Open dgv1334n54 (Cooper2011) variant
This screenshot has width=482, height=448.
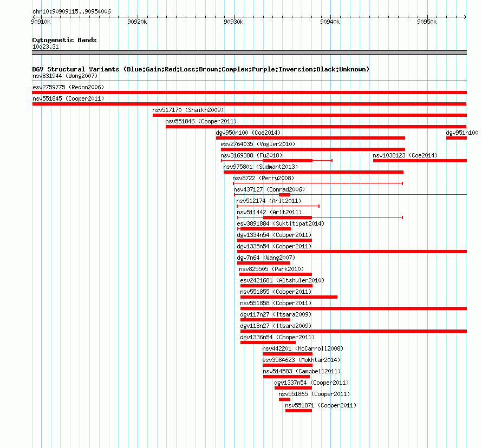pyautogui.click(x=274, y=235)
